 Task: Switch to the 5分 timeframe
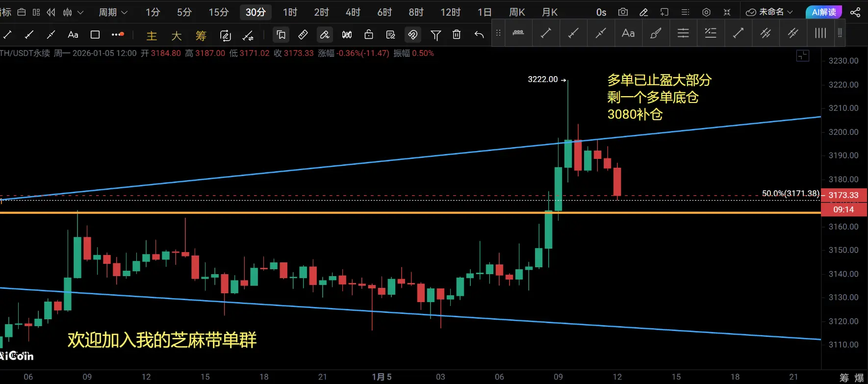coord(184,12)
